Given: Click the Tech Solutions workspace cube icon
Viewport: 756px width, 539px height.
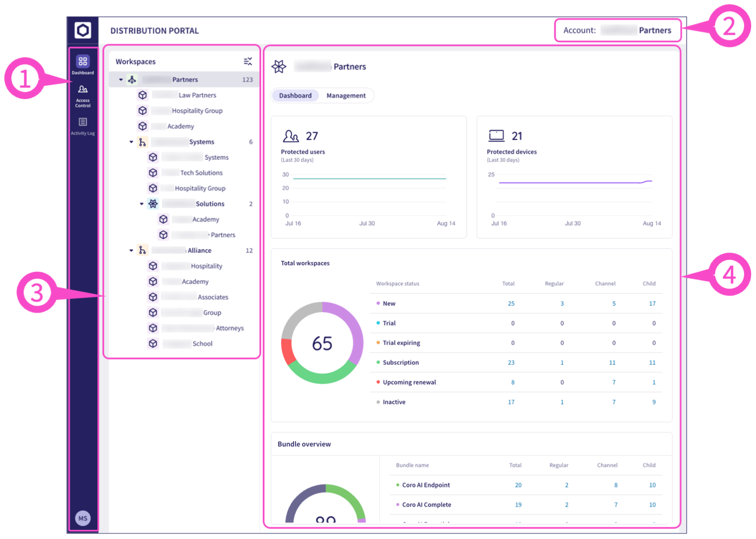Looking at the screenshot, I should [153, 173].
